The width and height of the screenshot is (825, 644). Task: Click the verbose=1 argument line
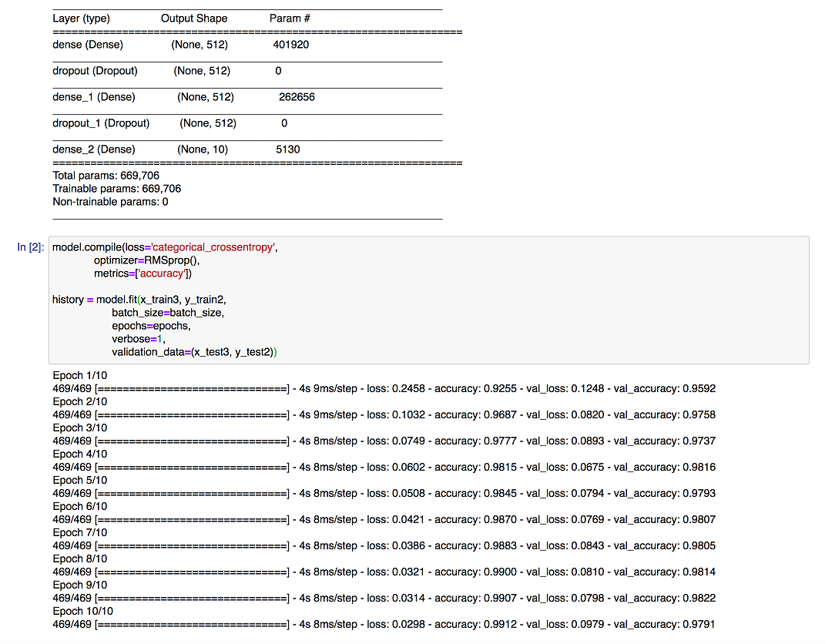click(138, 339)
